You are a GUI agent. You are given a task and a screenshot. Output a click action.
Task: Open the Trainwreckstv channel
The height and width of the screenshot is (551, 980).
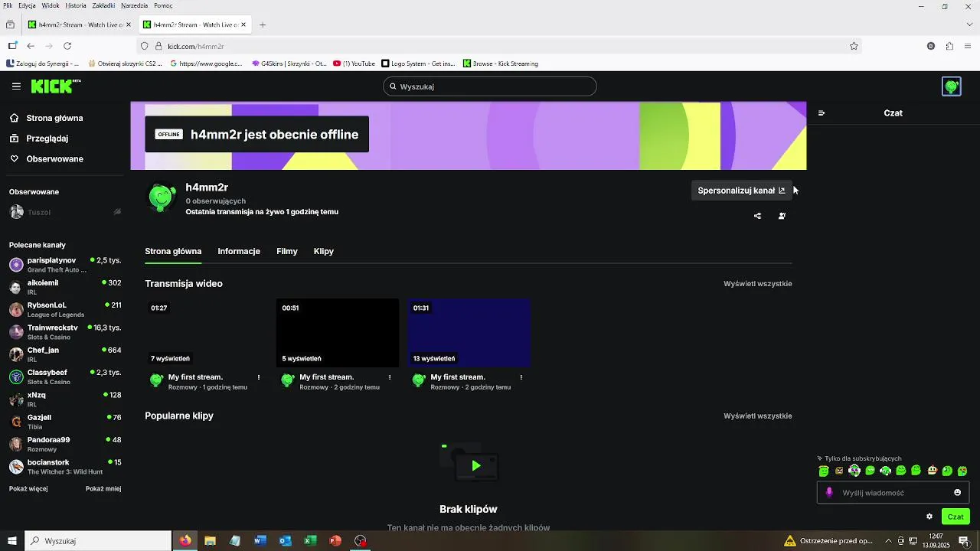tap(65, 332)
